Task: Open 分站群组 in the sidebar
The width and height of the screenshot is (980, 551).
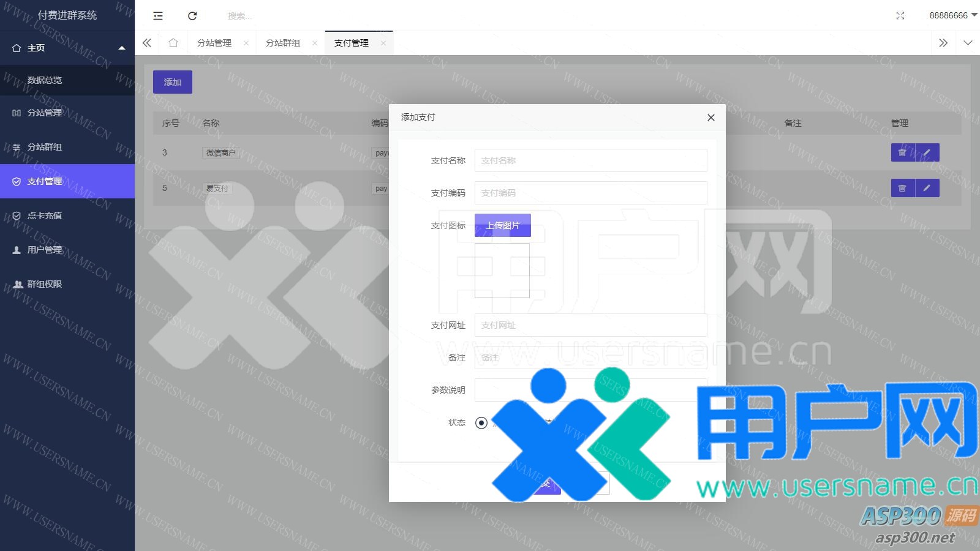Action: coord(67,147)
